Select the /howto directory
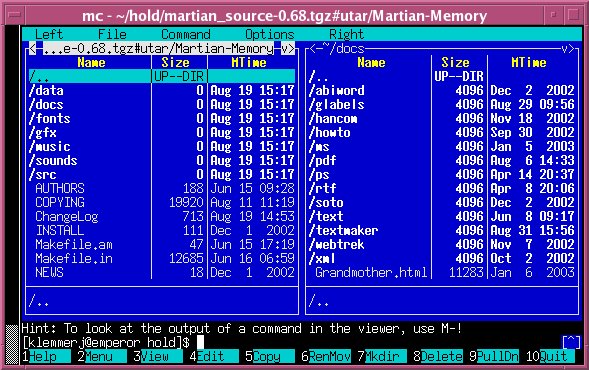The width and height of the screenshot is (589, 370). 442,132
